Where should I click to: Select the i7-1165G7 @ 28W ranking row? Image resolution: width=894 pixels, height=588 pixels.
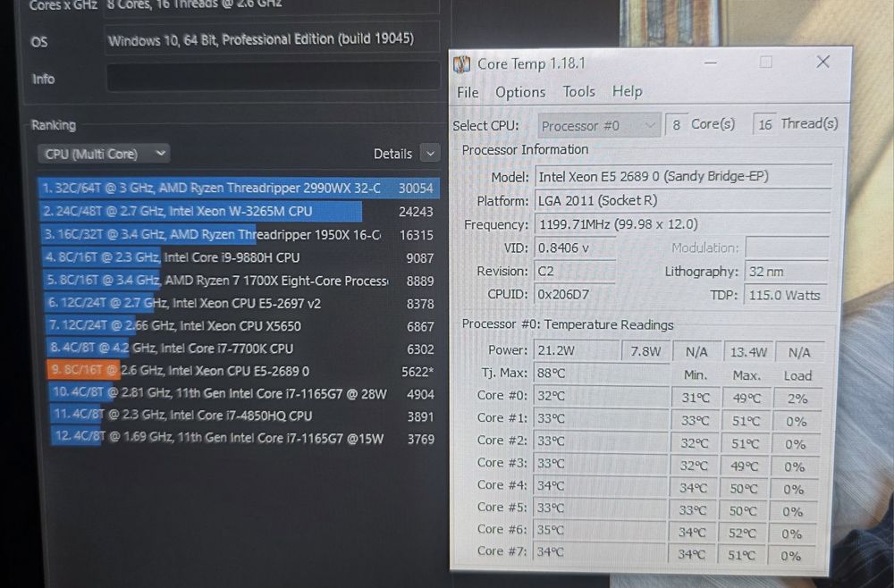click(x=243, y=394)
